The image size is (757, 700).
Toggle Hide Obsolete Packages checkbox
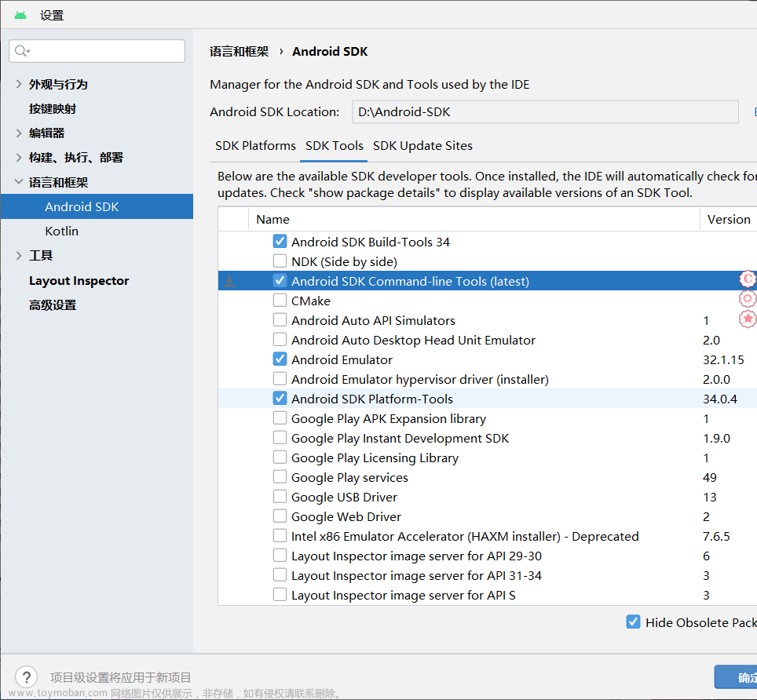click(x=634, y=622)
